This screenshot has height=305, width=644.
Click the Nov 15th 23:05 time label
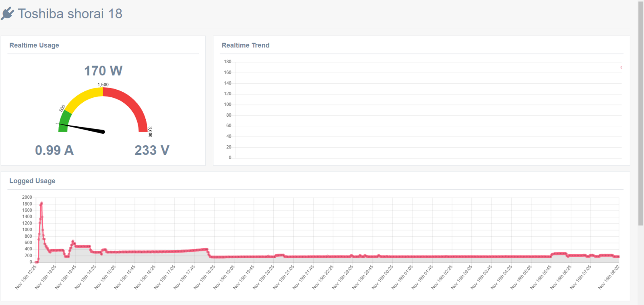pyautogui.click(x=343, y=277)
